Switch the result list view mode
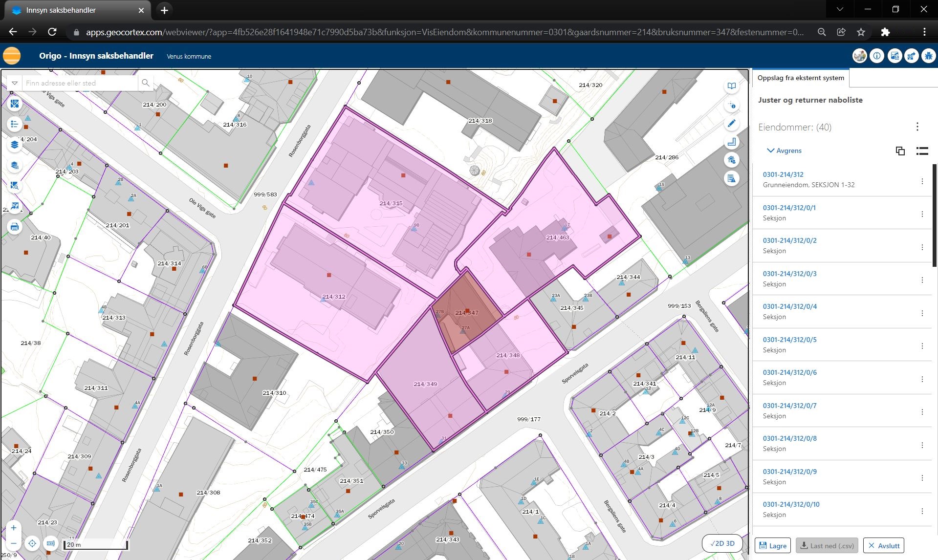 (922, 151)
